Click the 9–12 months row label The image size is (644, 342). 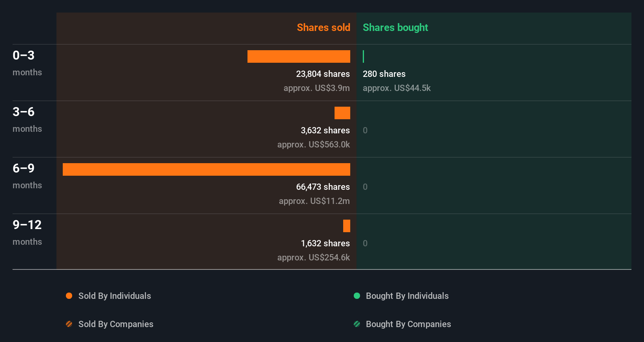point(27,233)
